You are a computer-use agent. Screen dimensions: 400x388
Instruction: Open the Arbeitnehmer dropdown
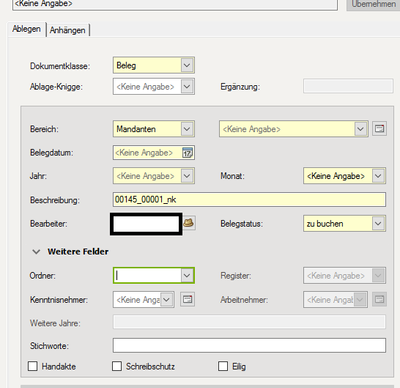tap(360, 299)
